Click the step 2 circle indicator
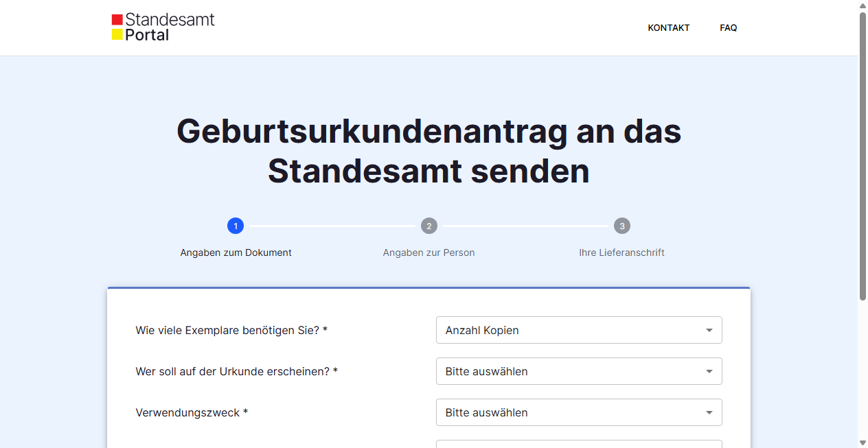This screenshot has width=868, height=448. (429, 225)
